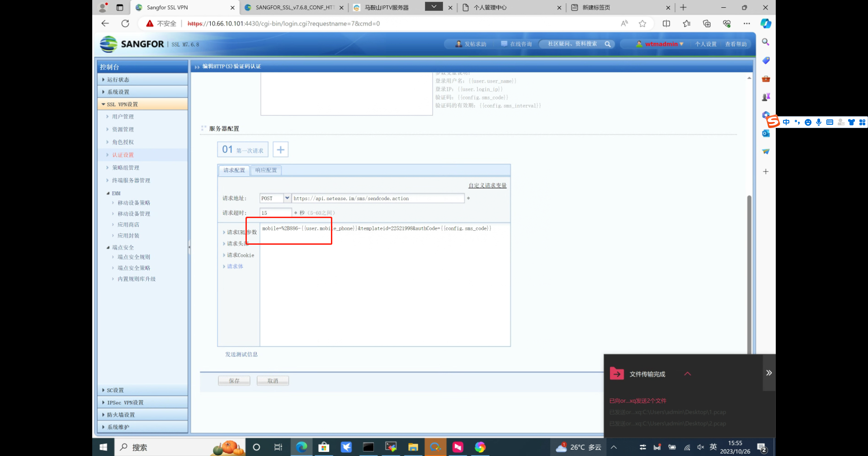Open Microsoft Store from the taskbar

click(x=324, y=447)
